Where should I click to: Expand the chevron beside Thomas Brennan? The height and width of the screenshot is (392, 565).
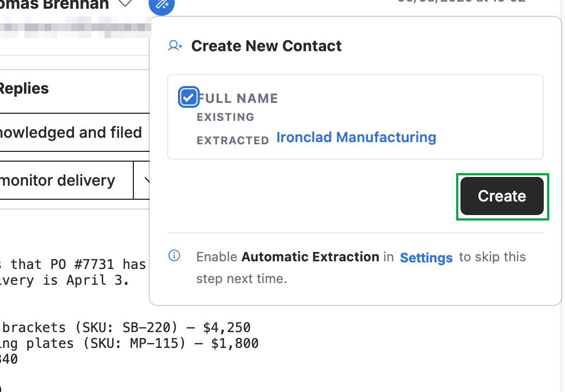[x=125, y=4]
